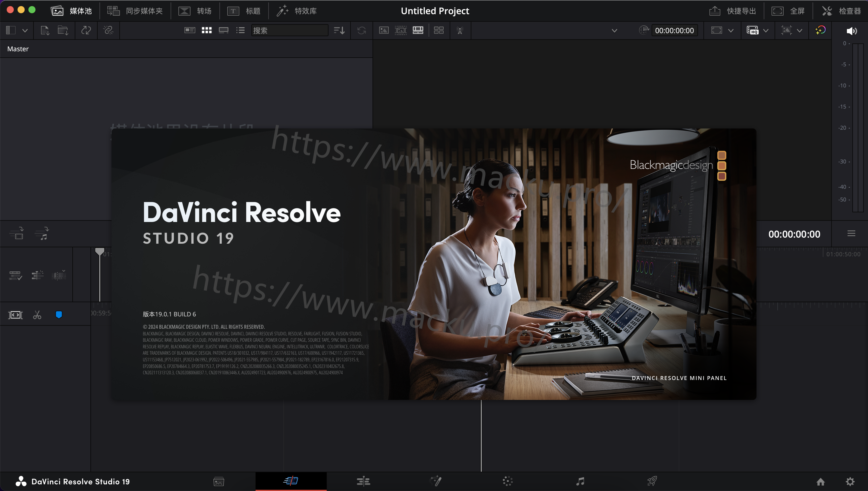Select the Master bin

coord(18,49)
